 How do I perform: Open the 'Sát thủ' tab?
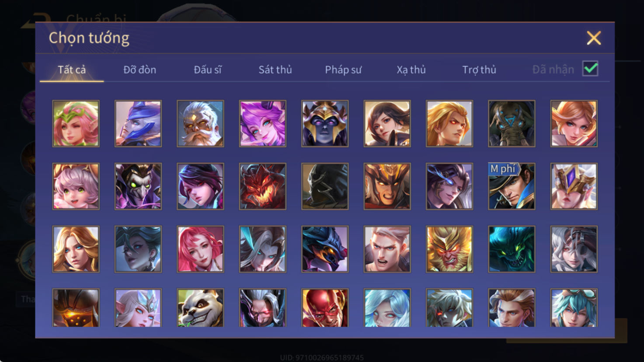(275, 69)
